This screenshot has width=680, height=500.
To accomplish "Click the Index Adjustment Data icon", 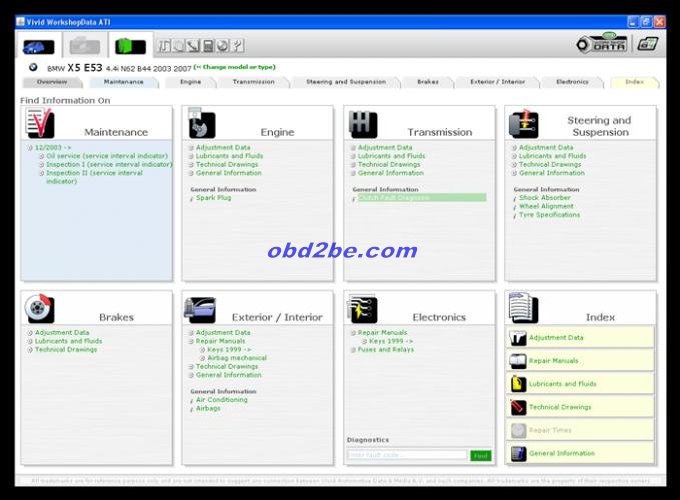I will click(518, 338).
